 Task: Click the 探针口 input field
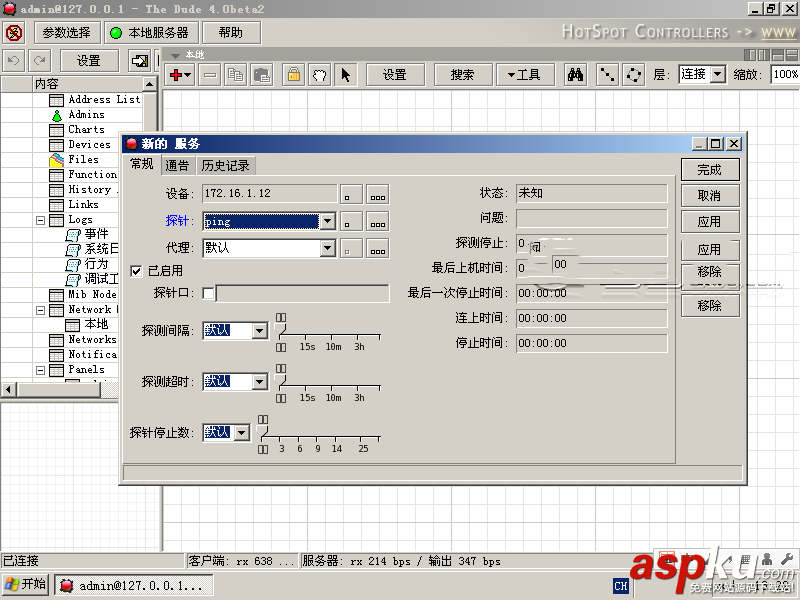303,293
